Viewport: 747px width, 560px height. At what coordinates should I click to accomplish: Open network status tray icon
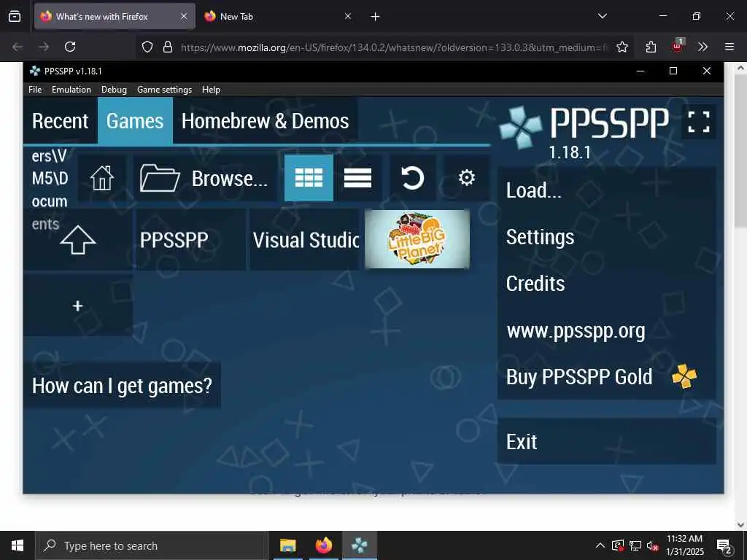pyautogui.click(x=635, y=546)
